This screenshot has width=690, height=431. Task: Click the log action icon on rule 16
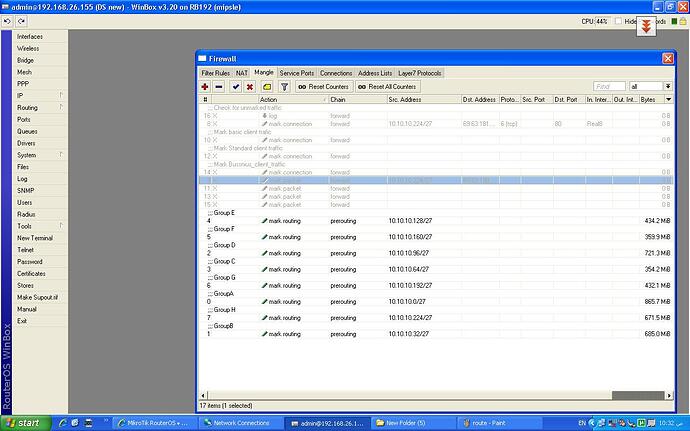264,116
